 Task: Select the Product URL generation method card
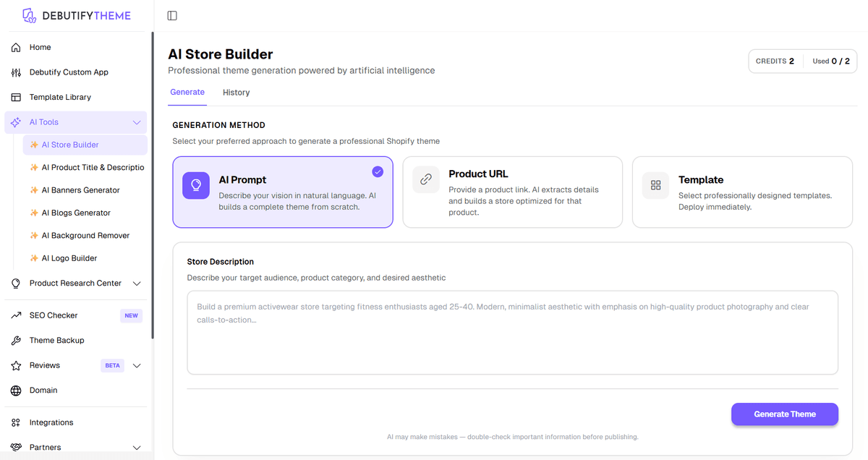(x=513, y=192)
